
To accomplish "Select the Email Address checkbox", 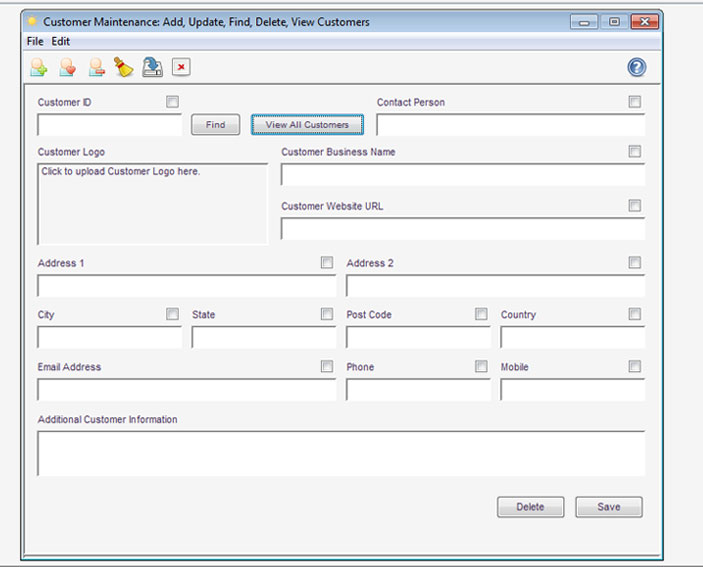I will [x=327, y=367].
